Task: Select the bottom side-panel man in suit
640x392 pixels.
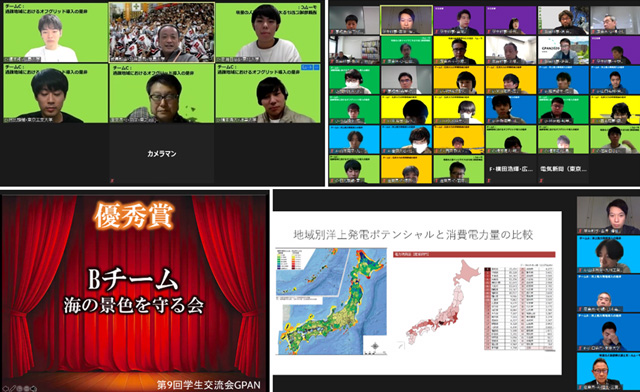Action: click(608, 371)
